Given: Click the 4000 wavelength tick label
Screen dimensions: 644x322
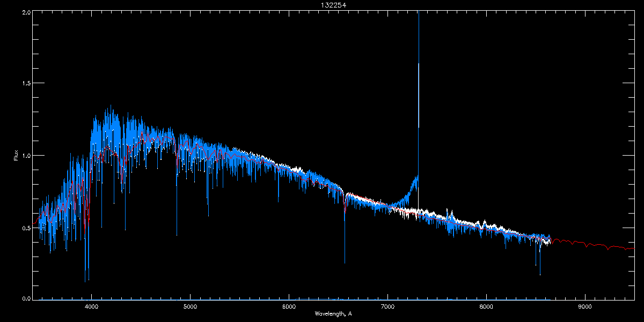Looking at the screenshot, I should pyautogui.click(x=92, y=307).
